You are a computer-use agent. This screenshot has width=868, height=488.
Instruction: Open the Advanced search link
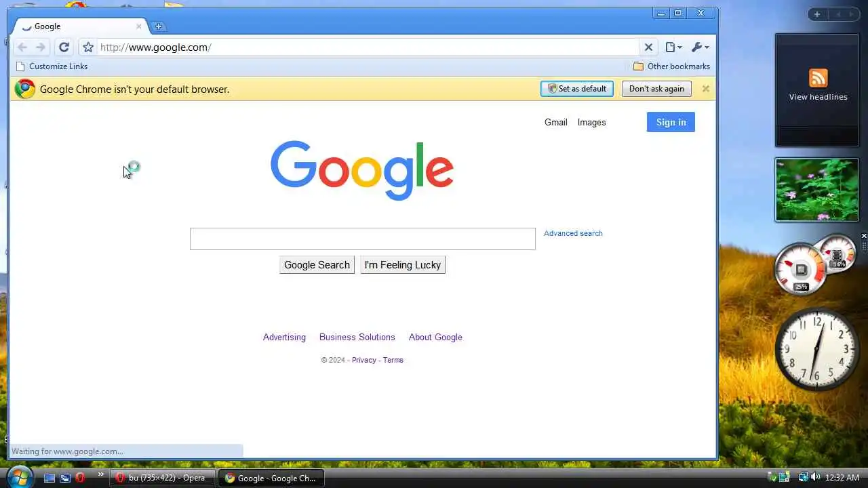[x=573, y=233]
